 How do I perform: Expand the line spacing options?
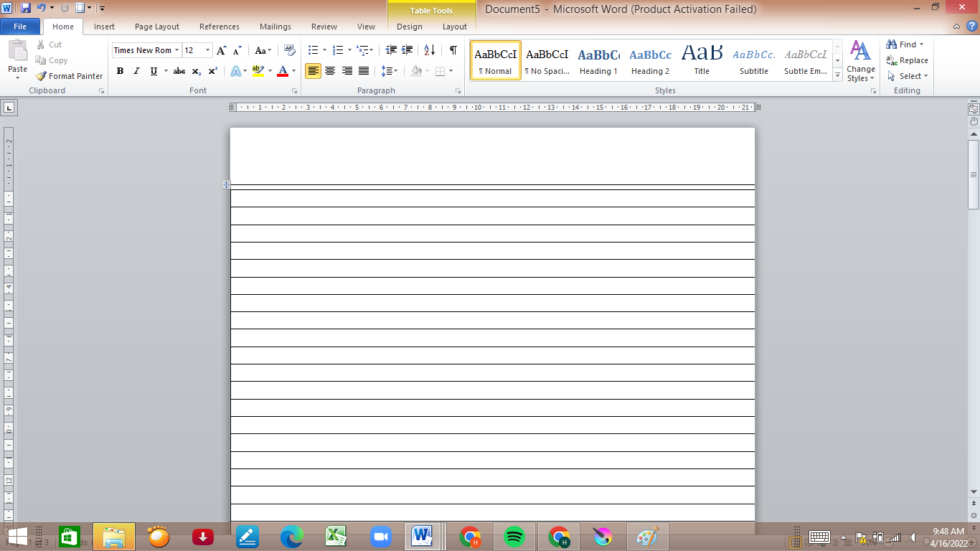(395, 71)
